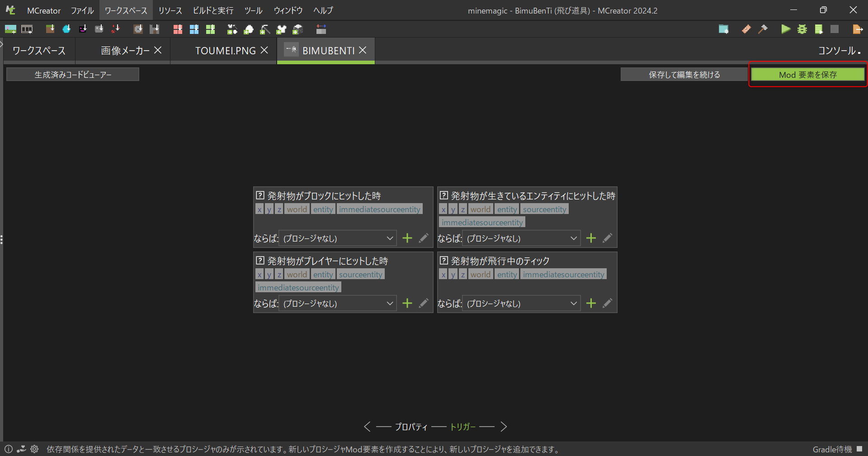Click the import entity texture icon
Screen dimensions: 868x456
click(83, 29)
